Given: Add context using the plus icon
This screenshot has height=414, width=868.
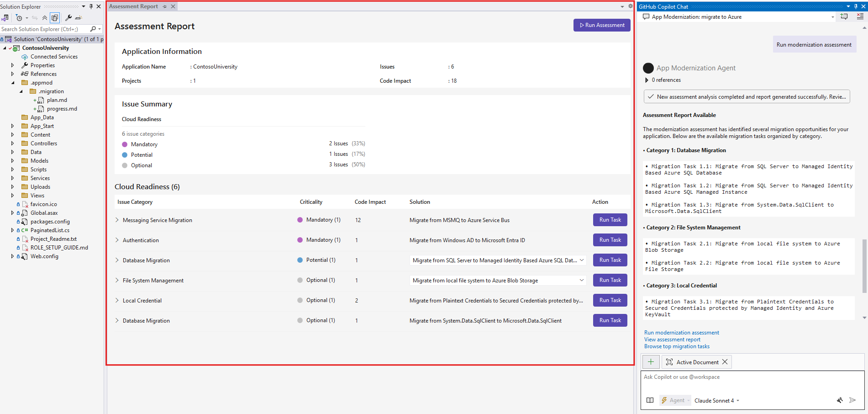Looking at the screenshot, I should pyautogui.click(x=651, y=361).
